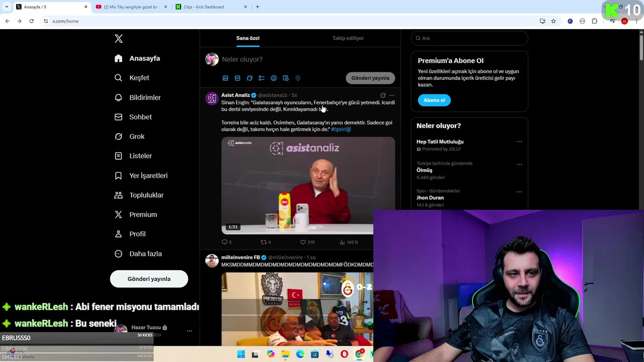
Task: Bookmark this page with star
Action: [x=553, y=21]
